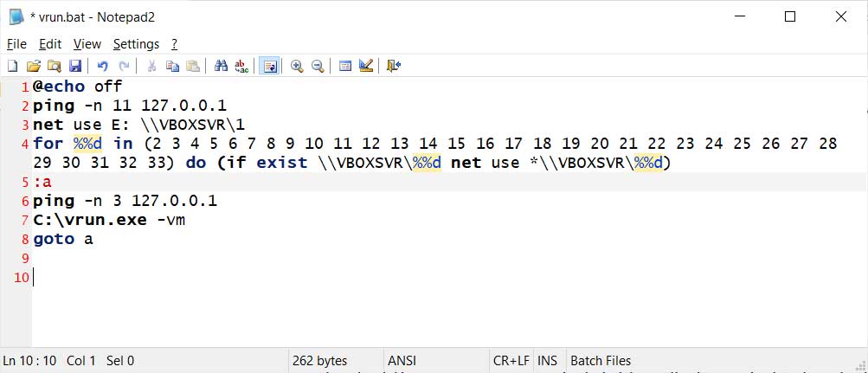Screen dimensions: 868x373
Task: Click the Cut scissors icon
Action: pyautogui.click(x=151, y=67)
